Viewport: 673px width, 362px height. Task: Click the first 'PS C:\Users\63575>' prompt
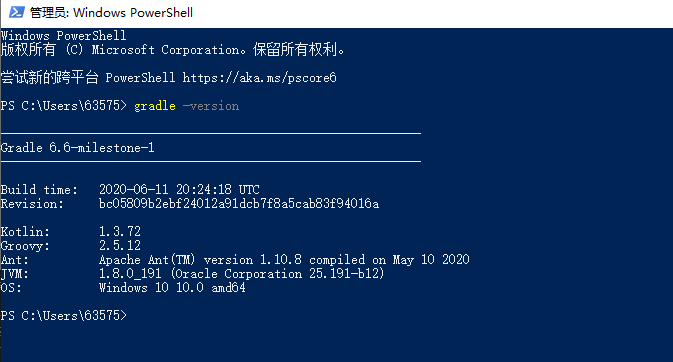tap(64, 106)
